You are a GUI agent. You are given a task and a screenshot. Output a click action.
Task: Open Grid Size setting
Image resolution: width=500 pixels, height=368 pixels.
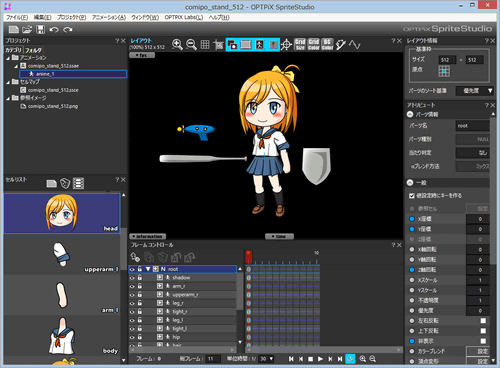300,44
